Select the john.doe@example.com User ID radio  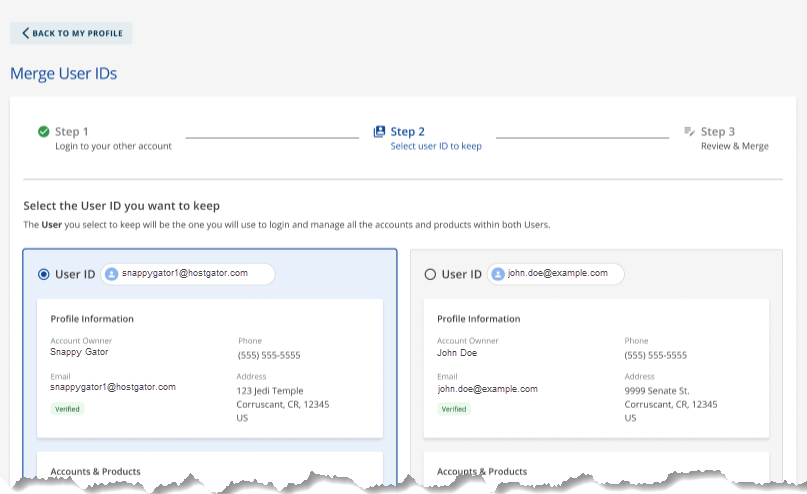(430, 274)
